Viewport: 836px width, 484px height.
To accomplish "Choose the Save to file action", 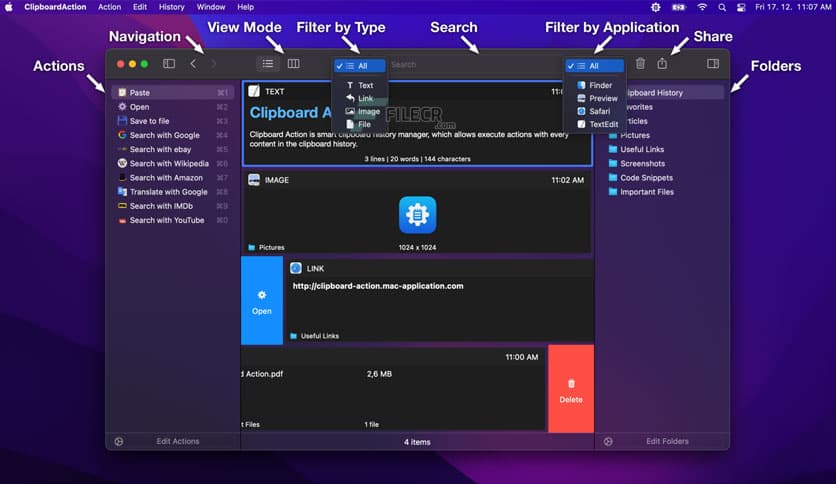I will 173,121.
